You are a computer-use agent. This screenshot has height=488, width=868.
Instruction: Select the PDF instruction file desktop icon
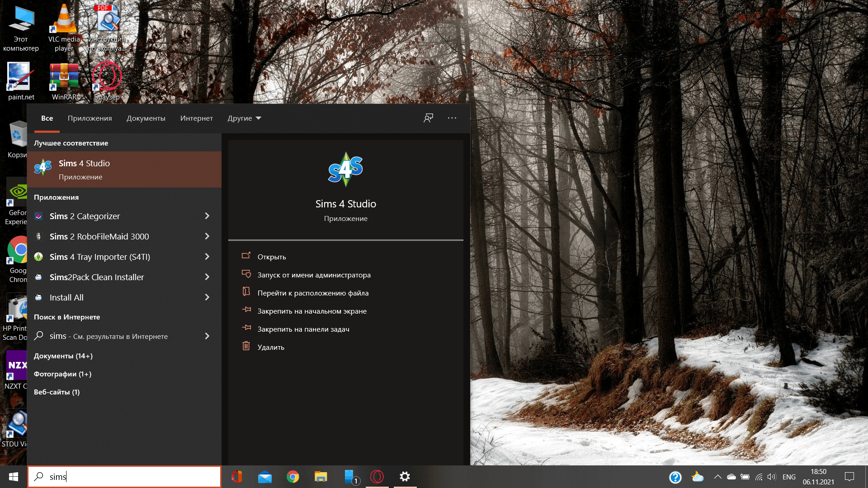pyautogui.click(x=107, y=29)
